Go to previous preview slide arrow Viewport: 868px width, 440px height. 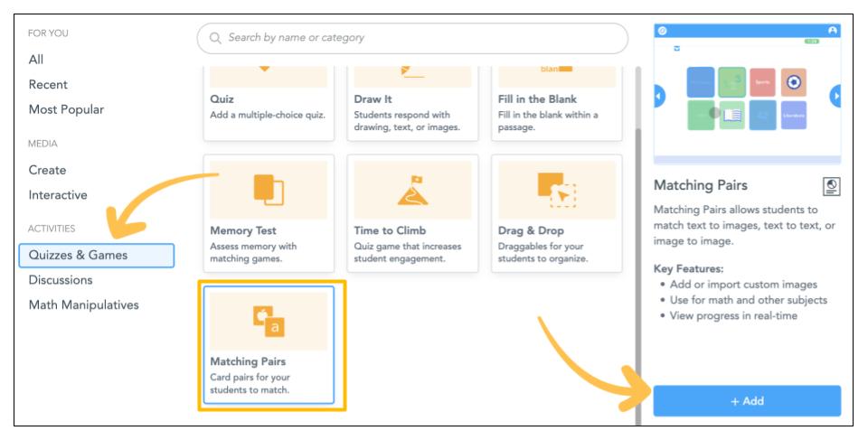(x=659, y=96)
